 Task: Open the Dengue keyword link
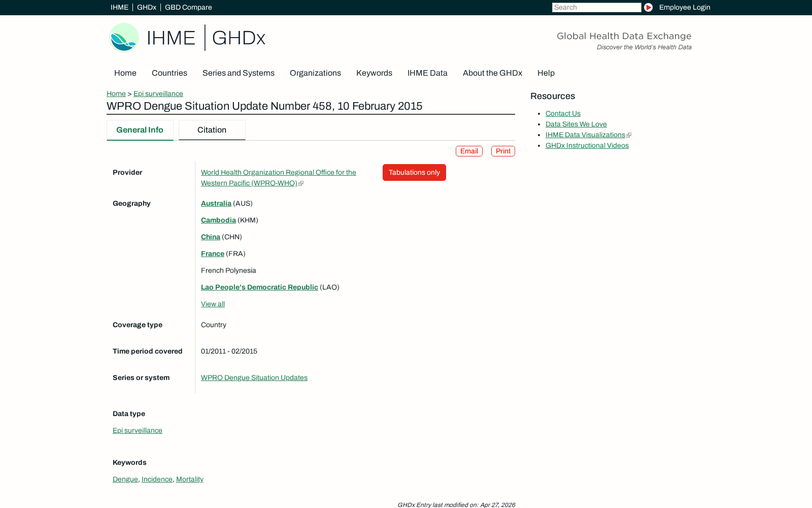[x=125, y=479]
